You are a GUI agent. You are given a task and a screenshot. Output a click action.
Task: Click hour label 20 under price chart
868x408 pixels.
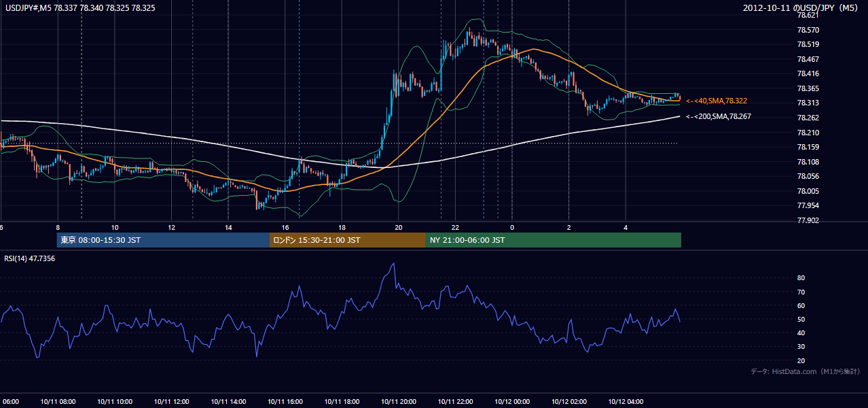pos(399,228)
